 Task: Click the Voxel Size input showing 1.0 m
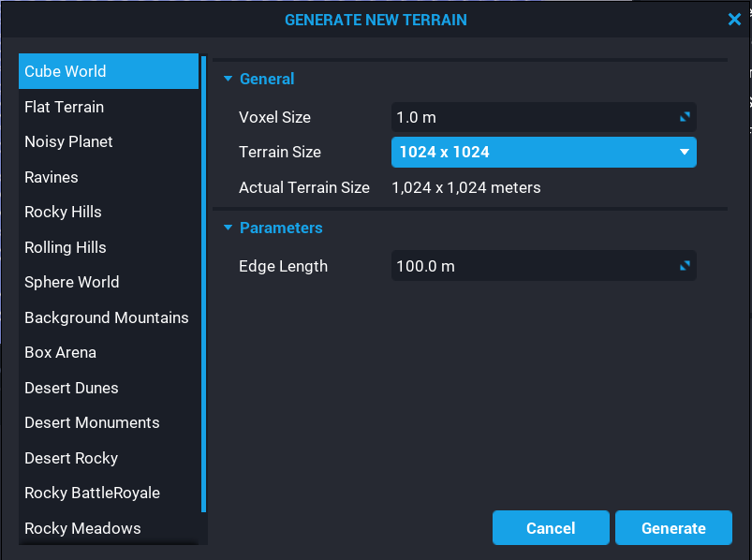click(x=524, y=117)
